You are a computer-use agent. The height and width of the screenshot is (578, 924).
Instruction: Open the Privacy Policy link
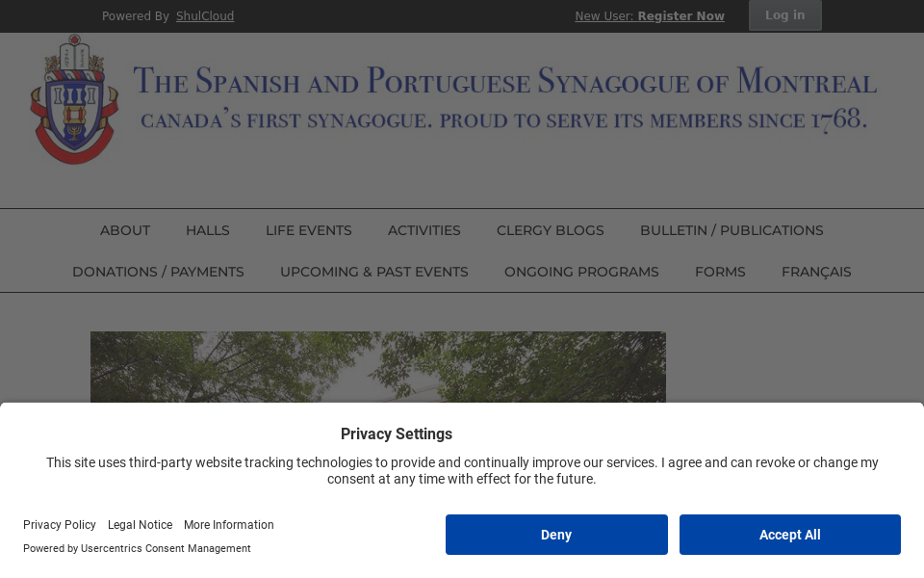tap(60, 525)
